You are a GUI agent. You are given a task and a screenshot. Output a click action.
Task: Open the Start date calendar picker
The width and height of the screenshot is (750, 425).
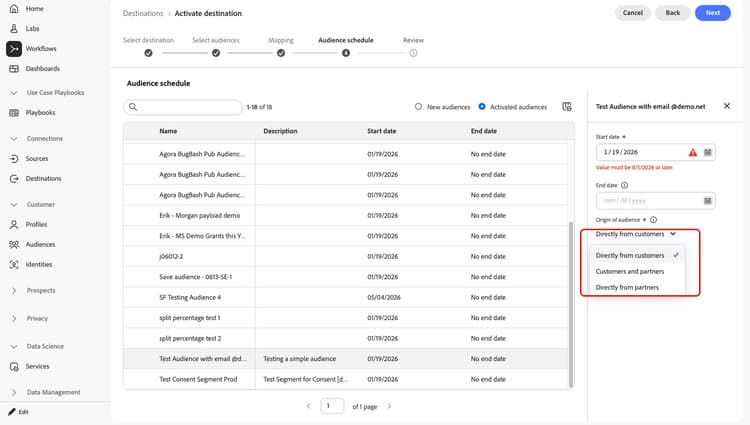pos(707,153)
